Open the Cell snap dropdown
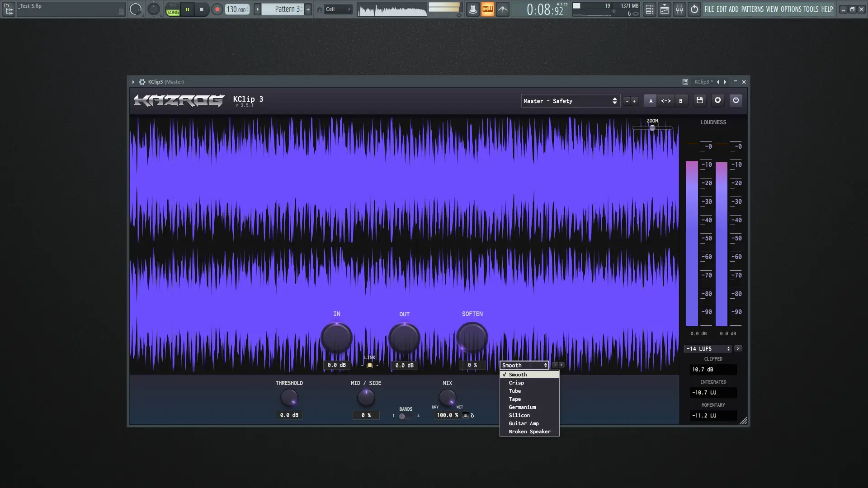This screenshot has width=868, height=488. point(338,9)
